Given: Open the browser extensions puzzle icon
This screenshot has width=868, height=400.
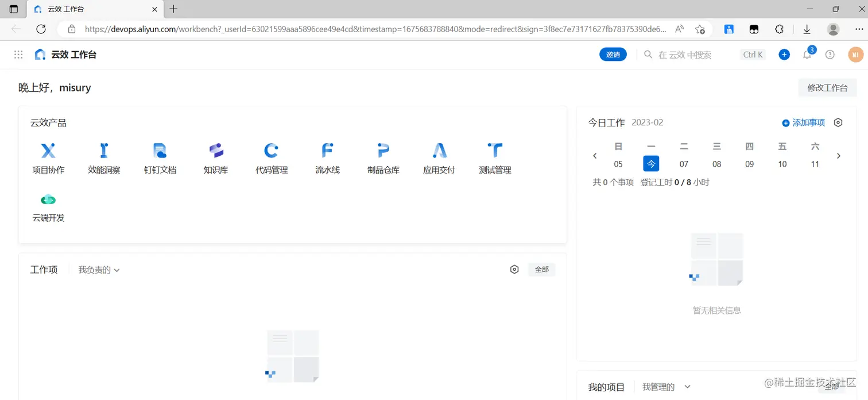Looking at the screenshot, I should click(x=779, y=29).
